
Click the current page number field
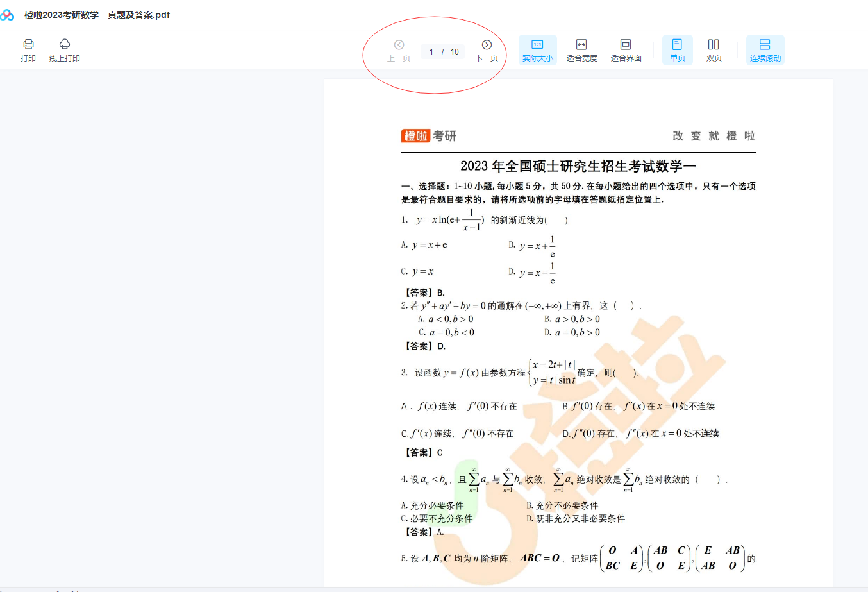click(x=431, y=52)
